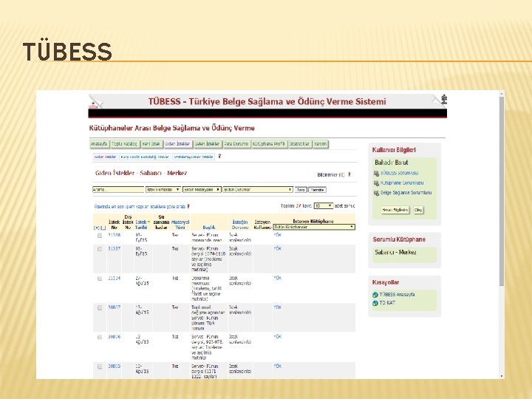The height and width of the screenshot is (399, 532).
Task: Open the TO-KAT shortcut link
Action: point(387,303)
